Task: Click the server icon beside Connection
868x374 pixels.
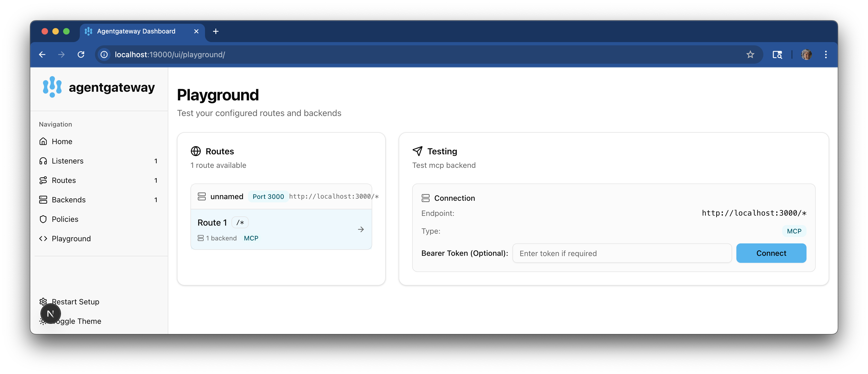Action: [426, 198]
